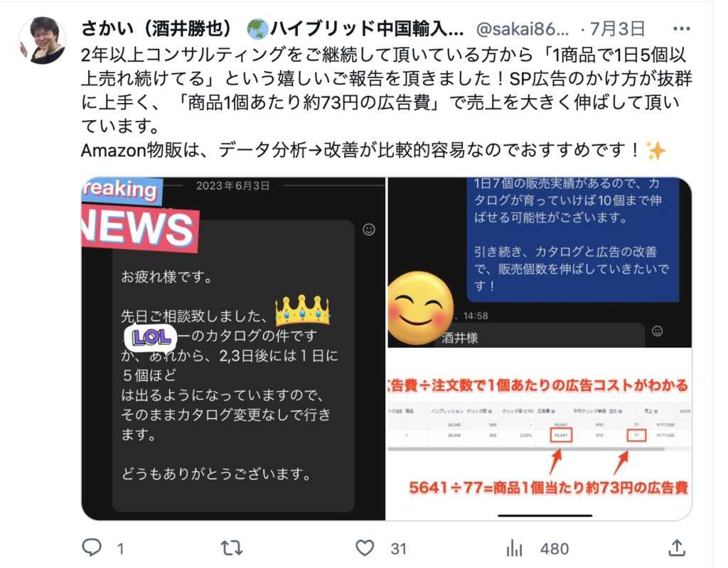
Task: Retweet this post via the arrows icon
Action: pos(232,548)
